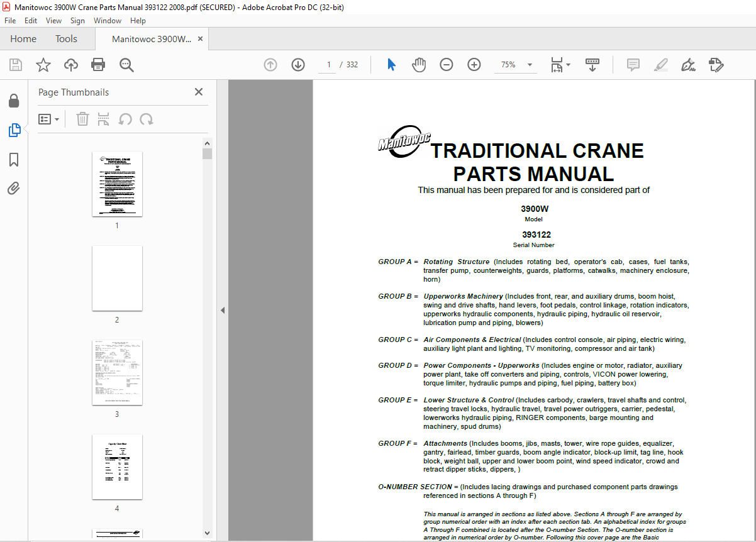Switch to the Tools tab
The image size is (756, 542).
click(x=66, y=39)
